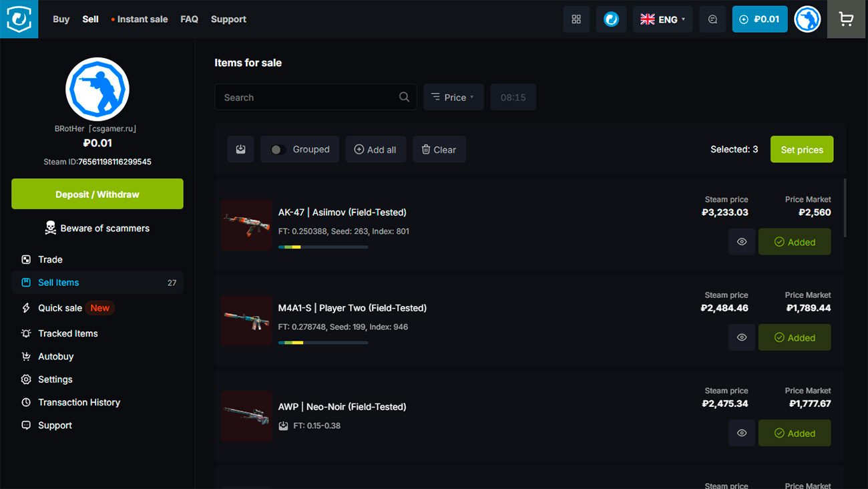Go to Trade in the sidebar
The height and width of the screenshot is (489, 868).
coord(97,259)
